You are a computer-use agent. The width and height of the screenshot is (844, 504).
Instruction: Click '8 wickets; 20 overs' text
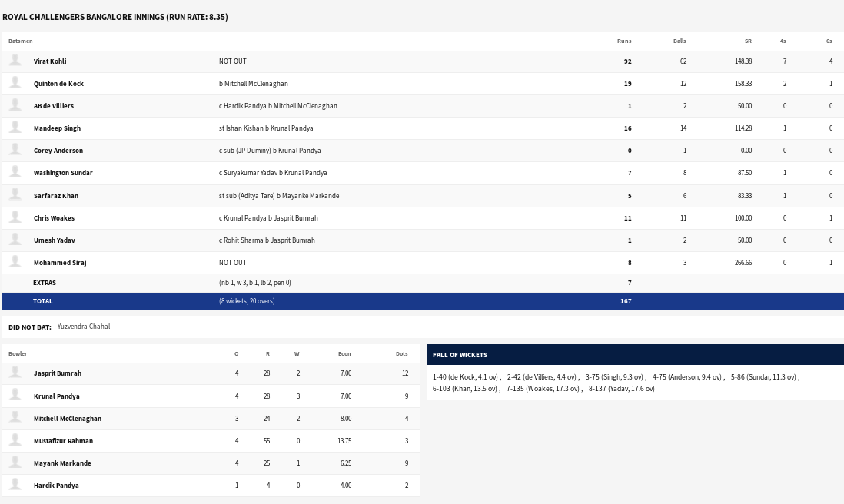pos(247,301)
